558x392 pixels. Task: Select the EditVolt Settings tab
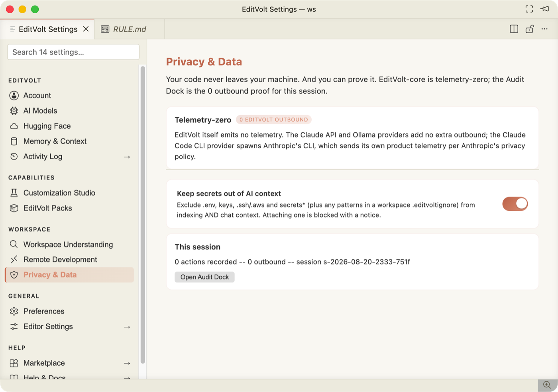(x=47, y=29)
